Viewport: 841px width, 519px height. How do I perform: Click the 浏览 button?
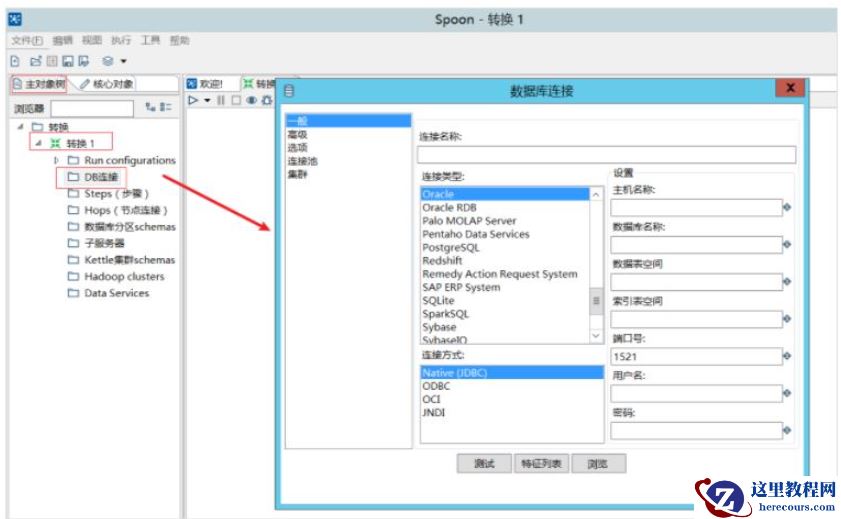[x=599, y=464]
